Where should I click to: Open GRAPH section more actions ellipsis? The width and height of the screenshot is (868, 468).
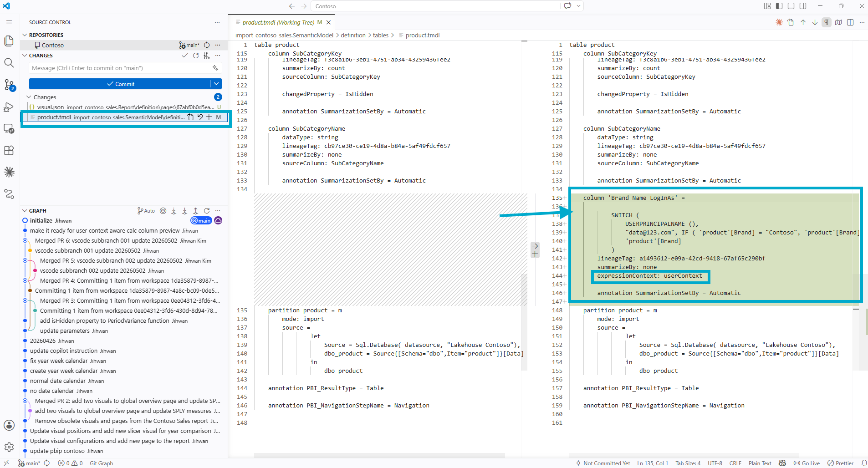[x=218, y=211]
